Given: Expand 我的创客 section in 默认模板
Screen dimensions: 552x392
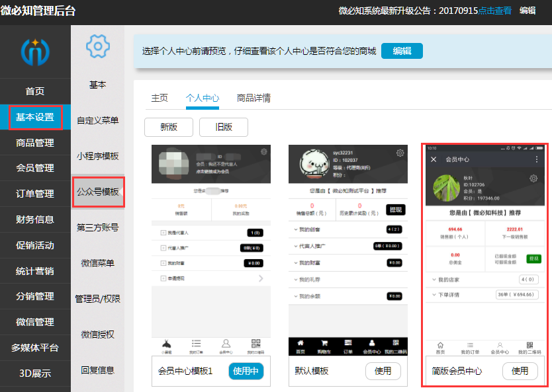Looking at the screenshot, I should [x=309, y=229].
